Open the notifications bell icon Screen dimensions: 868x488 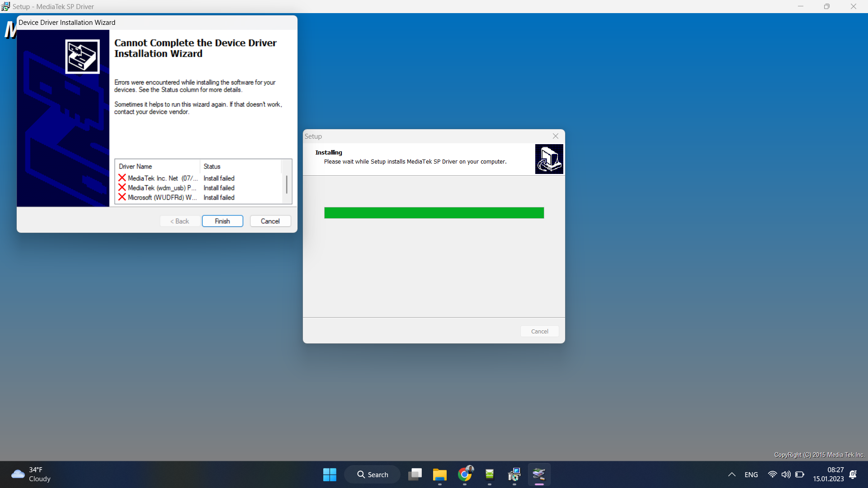[x=853, y=474]
